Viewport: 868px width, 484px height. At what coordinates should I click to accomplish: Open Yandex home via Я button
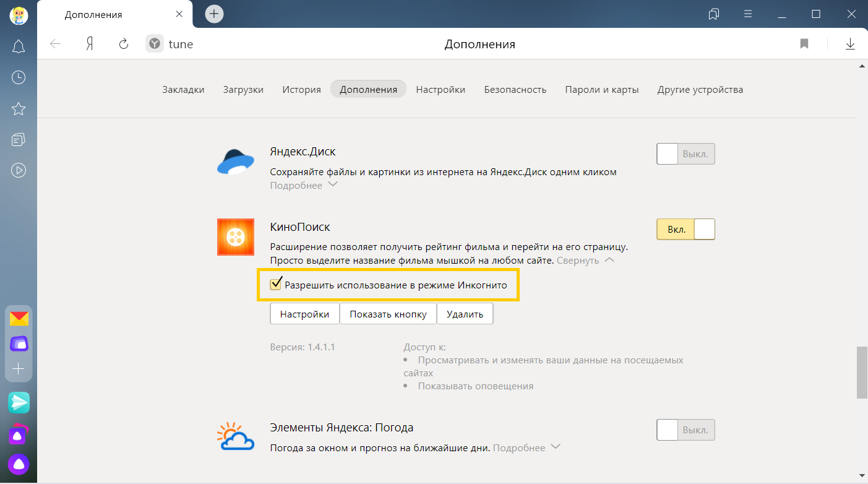click(x=90, y=44)
